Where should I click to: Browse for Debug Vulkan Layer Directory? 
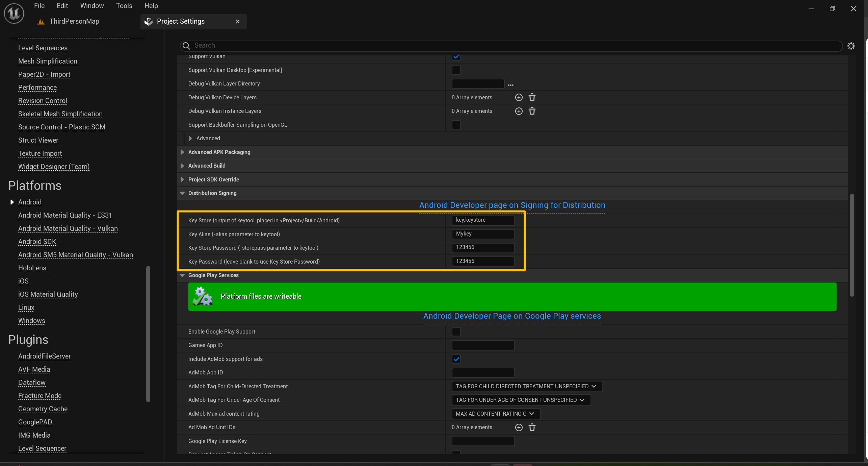[510, 84]
